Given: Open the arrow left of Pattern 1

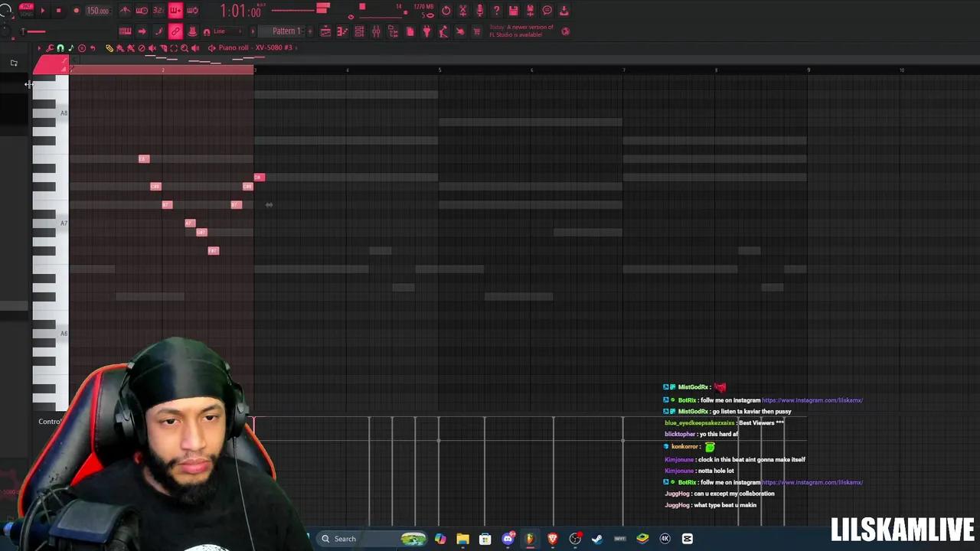Looking at the screenshot, I should click(x=253, y=31).
